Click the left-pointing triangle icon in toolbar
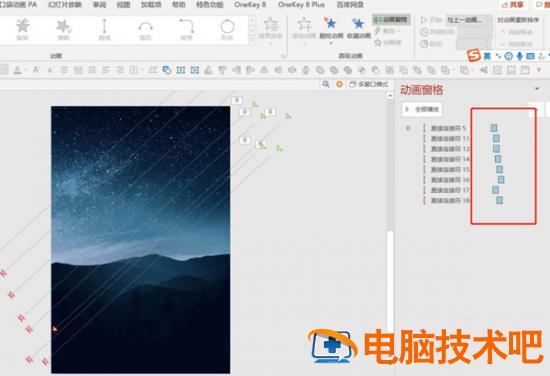The width and height of the screenshot is (550, 376). (x=483, y=70)
